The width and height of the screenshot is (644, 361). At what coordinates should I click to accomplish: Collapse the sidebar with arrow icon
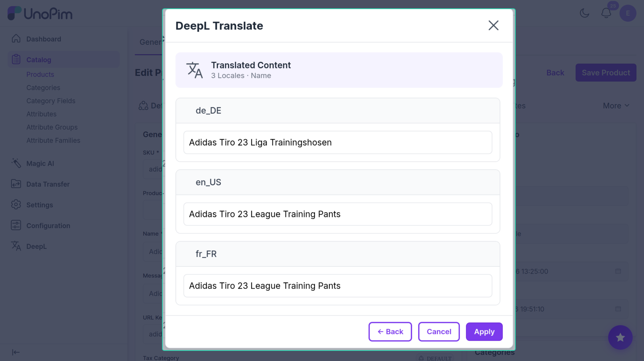[x=16, y=352]
